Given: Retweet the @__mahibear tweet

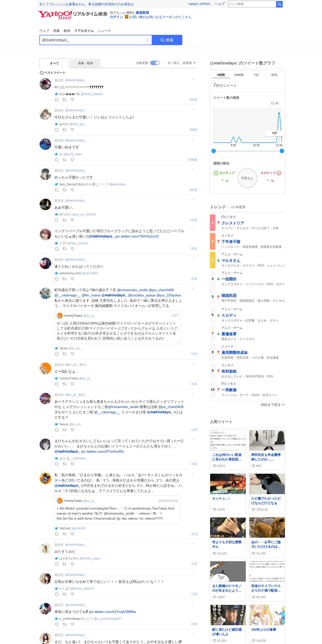Looking at the screenshot, I should click(64, 464).
